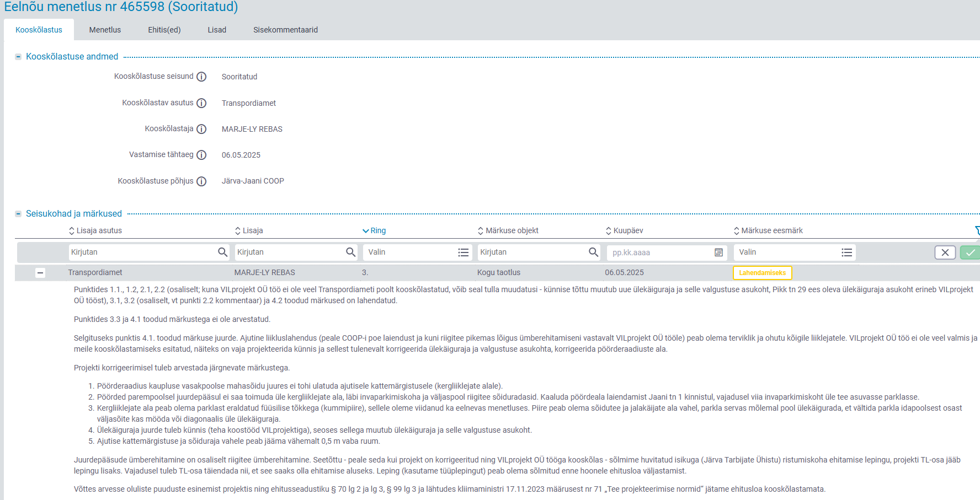
Task: Click Eelnõu menetlus nr 465598 title
Action: 121,7
